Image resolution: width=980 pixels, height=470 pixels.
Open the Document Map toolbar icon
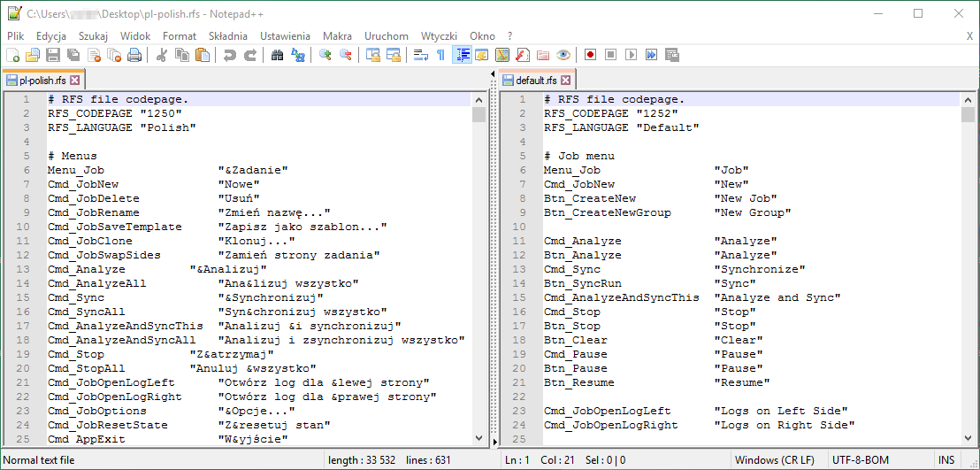[501, 55]
